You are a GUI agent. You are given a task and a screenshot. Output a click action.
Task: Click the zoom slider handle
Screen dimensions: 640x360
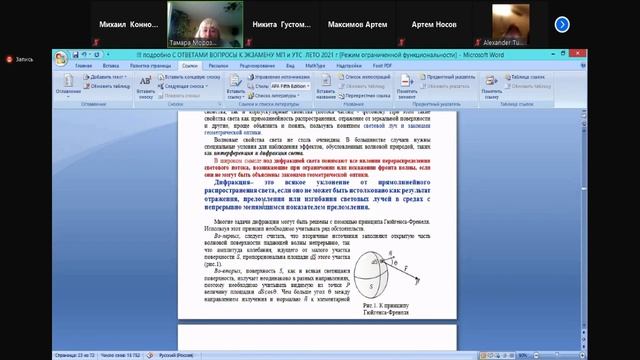[557, 356]
